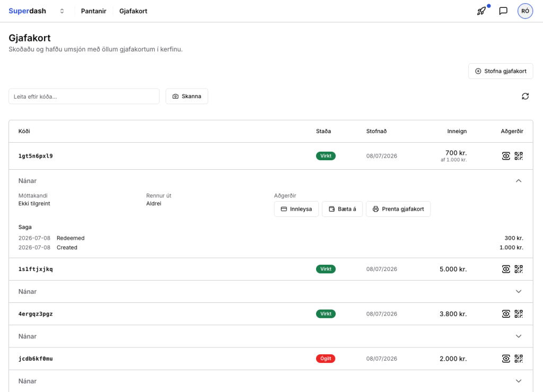Click the 700 kr. balance

(456, 153)
